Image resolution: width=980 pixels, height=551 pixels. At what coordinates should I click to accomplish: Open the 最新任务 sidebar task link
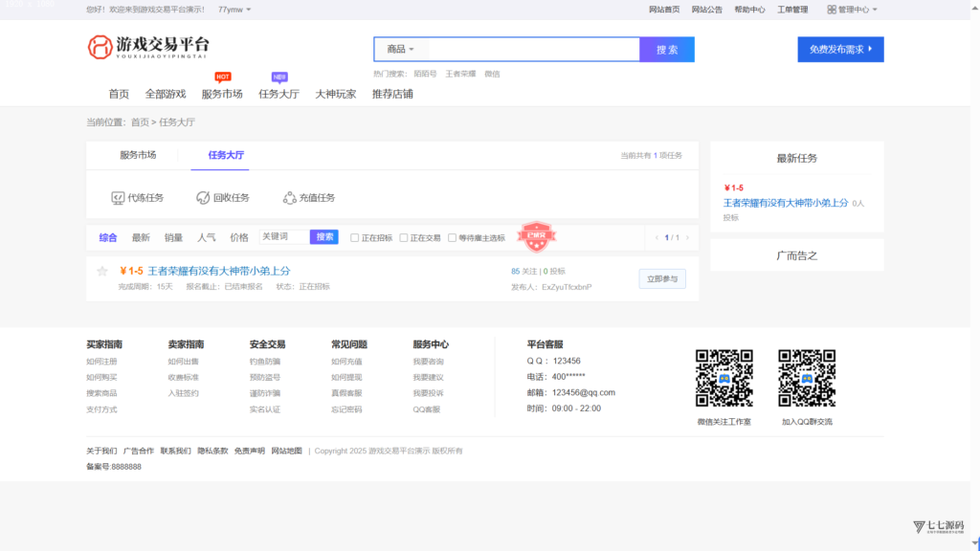click(786, 203)
